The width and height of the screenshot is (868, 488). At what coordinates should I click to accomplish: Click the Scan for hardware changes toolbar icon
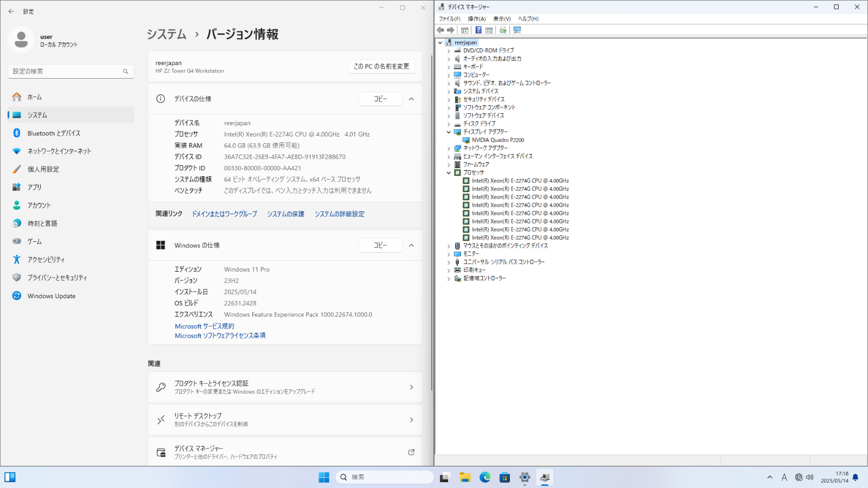click(x=517, y=30)
